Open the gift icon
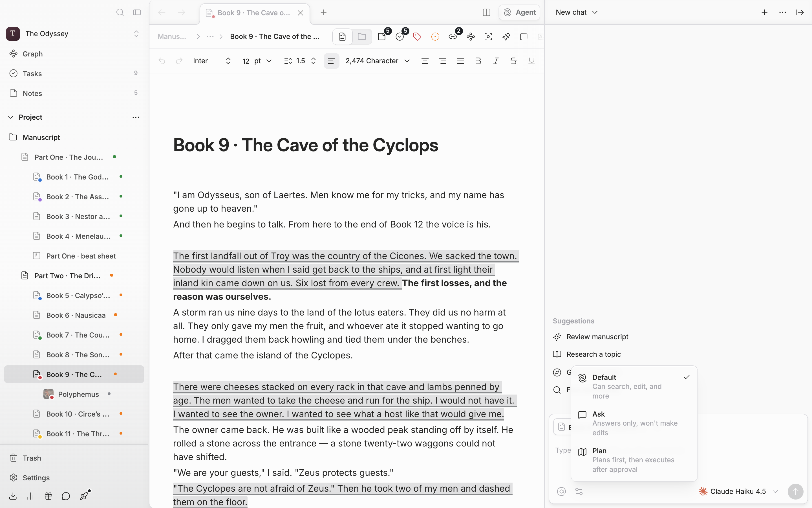The image size is (812, 508). coord(48,496)
